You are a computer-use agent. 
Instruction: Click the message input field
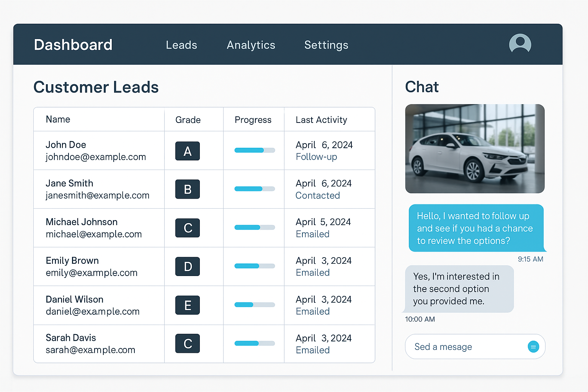pos(459,346)
